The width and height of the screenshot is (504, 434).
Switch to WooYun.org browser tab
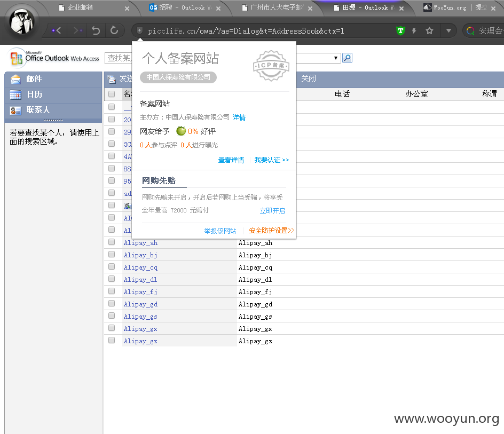click(x=455, y=7)
